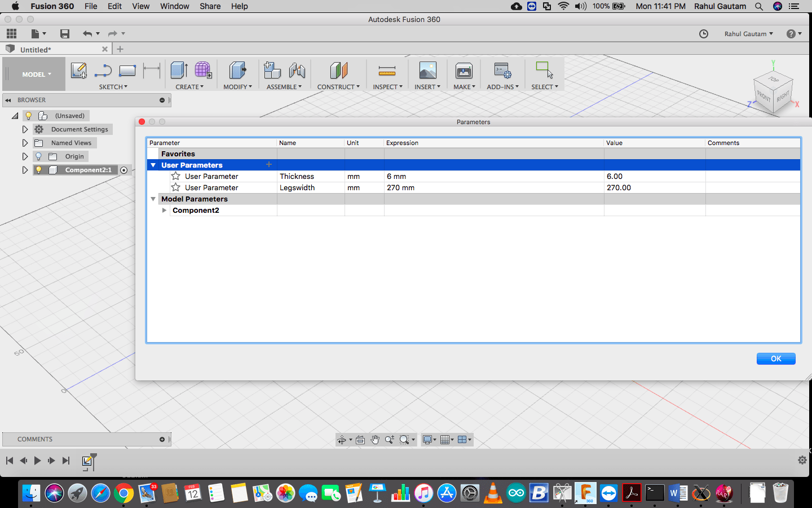Open the data panel grid icon

[x=11, y=34]
